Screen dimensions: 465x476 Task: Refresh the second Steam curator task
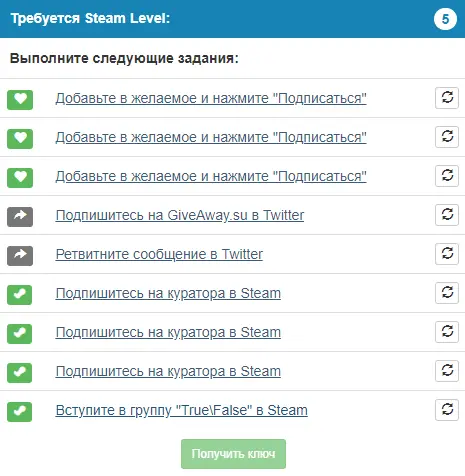coord(447,332)
